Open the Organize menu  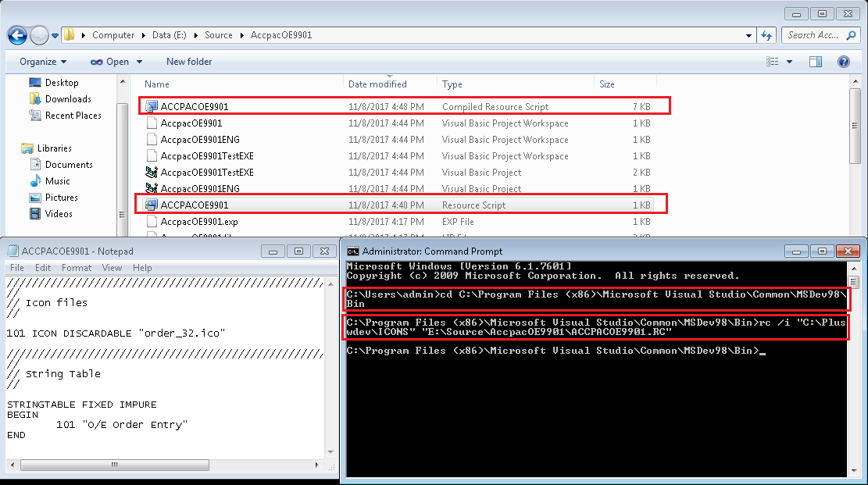click(x=43, y=62)
